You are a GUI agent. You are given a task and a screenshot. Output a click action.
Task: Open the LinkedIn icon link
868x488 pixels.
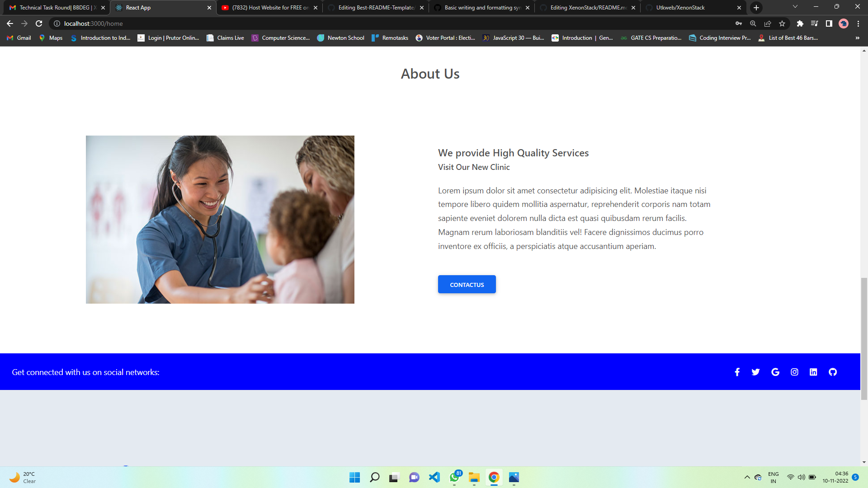pyautogui.click(x=813, y=372)
